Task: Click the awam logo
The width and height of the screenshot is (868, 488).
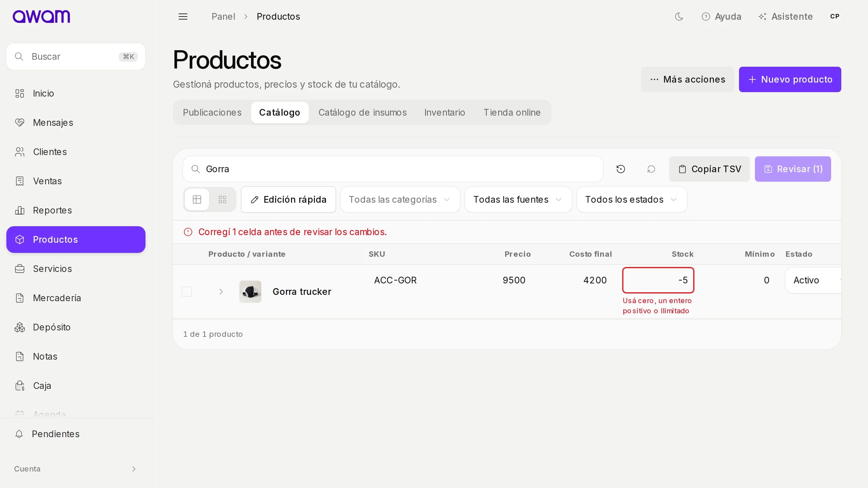Action: click(x=41, y=16)
